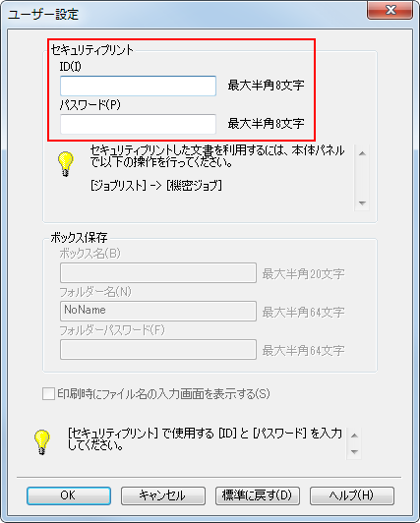420x523 pixels.
Task: Click the security print ID(I) input field
Action: [x=138, y=87]
